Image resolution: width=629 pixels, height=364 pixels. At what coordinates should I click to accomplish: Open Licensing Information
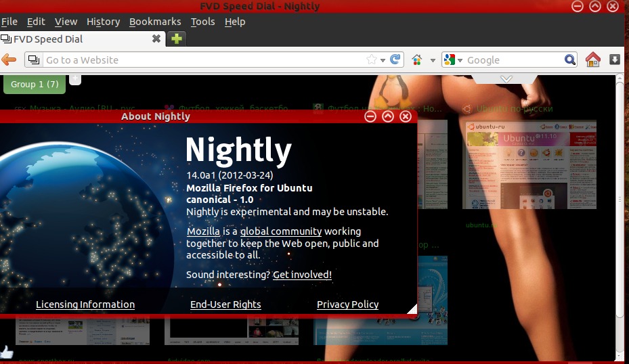(85, 304)
